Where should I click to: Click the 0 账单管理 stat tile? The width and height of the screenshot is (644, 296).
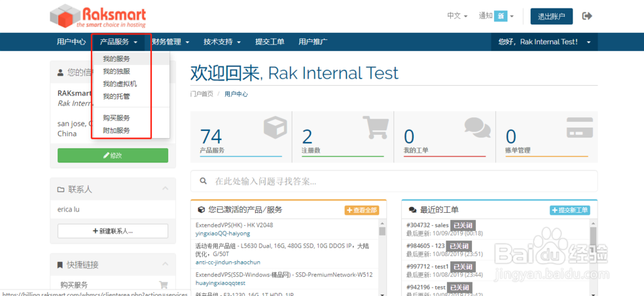click(x=547, y=137)
